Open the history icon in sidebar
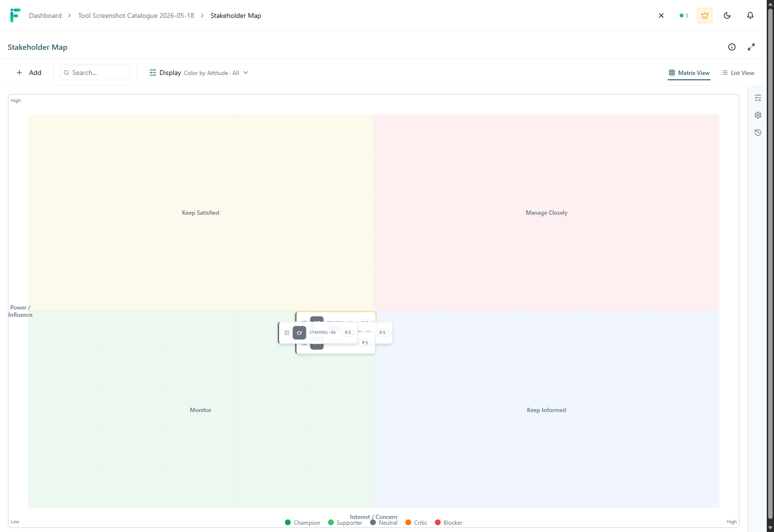 pyautogui.click(x=758, y=133)
